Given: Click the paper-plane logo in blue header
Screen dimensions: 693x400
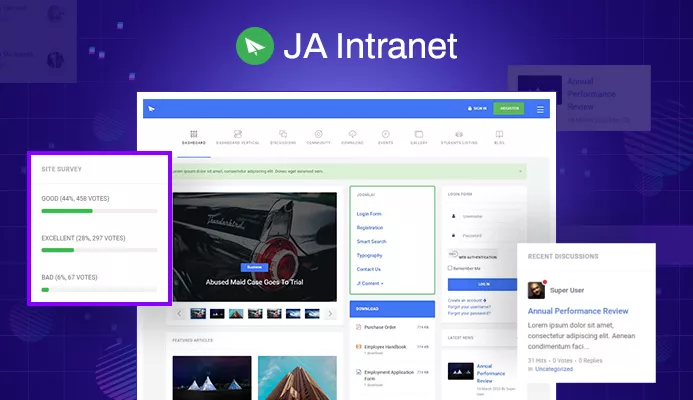Looking at the screenshot, I should click(152, 109).
